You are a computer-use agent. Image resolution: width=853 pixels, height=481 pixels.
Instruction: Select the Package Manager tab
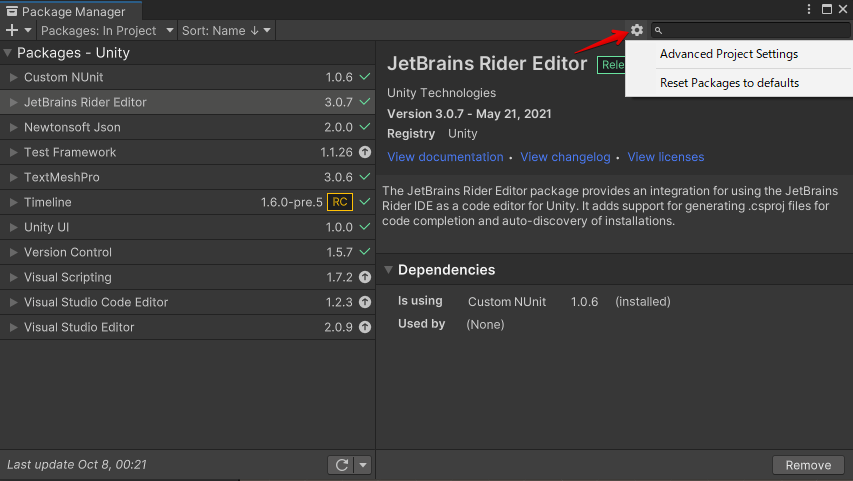(x=71, y=11)
